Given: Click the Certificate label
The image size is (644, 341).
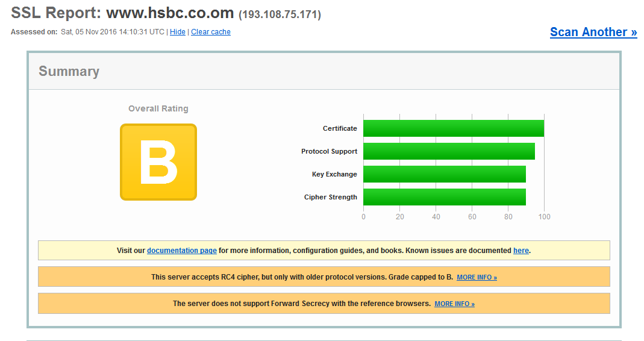Looking at the screenshot, I should 340,128.
